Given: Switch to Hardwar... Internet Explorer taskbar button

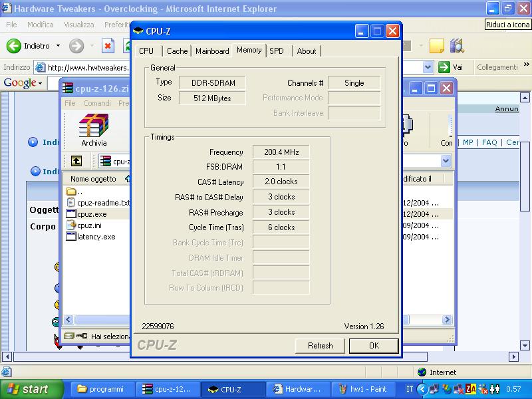Looking at the screenshot, I should [298, 389].
